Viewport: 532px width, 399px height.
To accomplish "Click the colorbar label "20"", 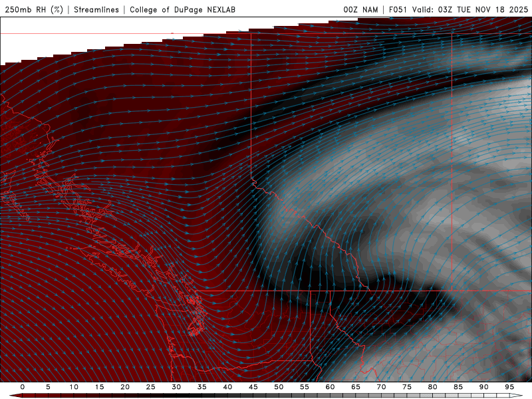I will pyautogui.click(x=125, y=387).
